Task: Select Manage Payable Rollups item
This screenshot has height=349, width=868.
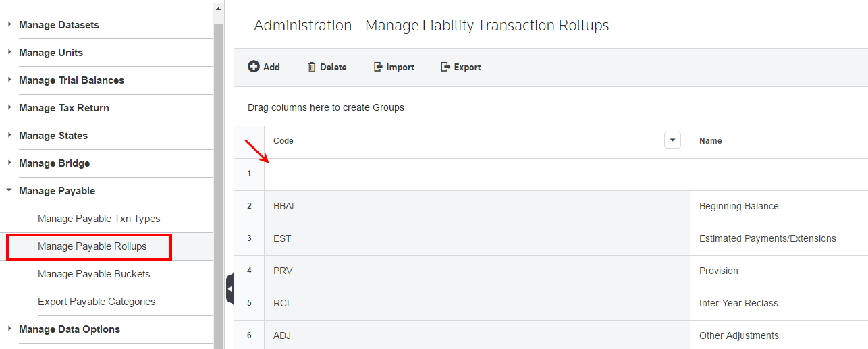Action: (92, 246)
